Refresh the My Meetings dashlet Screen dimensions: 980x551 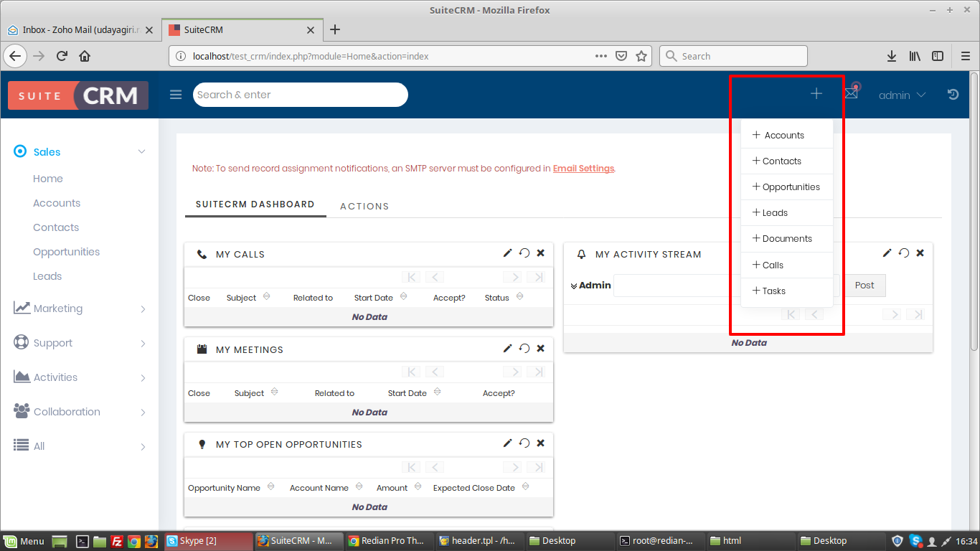point(524,348)
